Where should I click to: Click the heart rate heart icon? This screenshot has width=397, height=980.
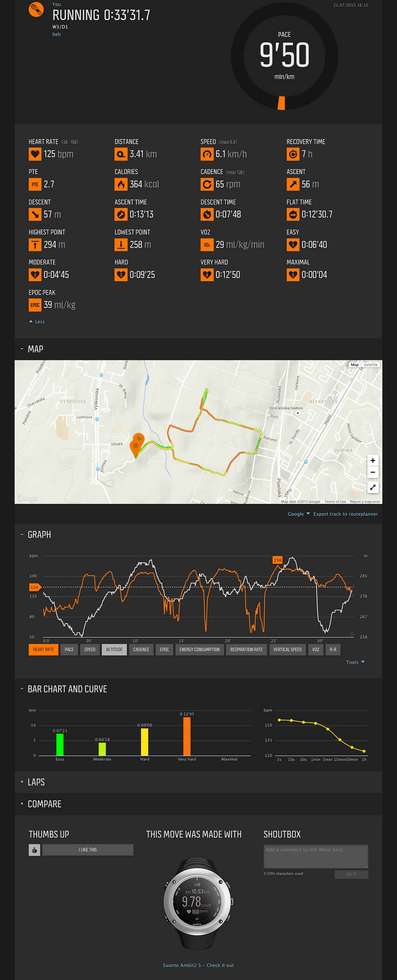pyautogui.click(x=35, y=154)
